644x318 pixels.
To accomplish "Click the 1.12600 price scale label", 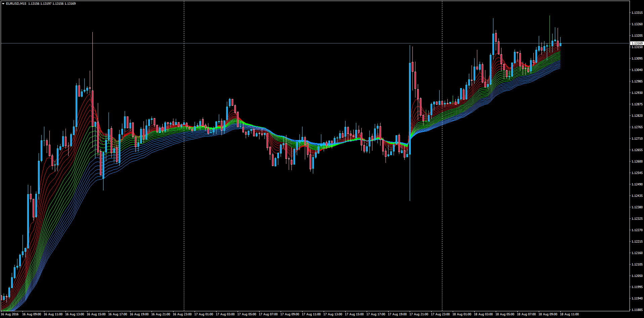I will (637, 162).
